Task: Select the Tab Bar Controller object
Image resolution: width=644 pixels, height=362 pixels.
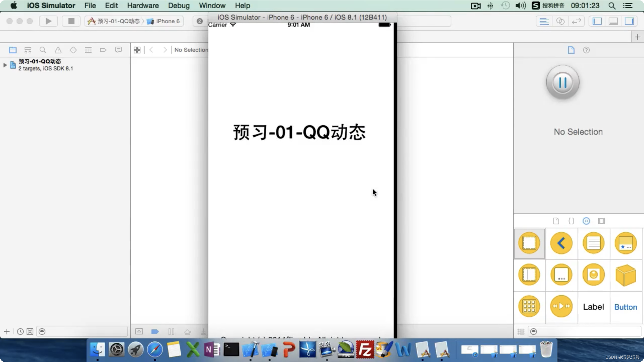Action: pos(626,243)
